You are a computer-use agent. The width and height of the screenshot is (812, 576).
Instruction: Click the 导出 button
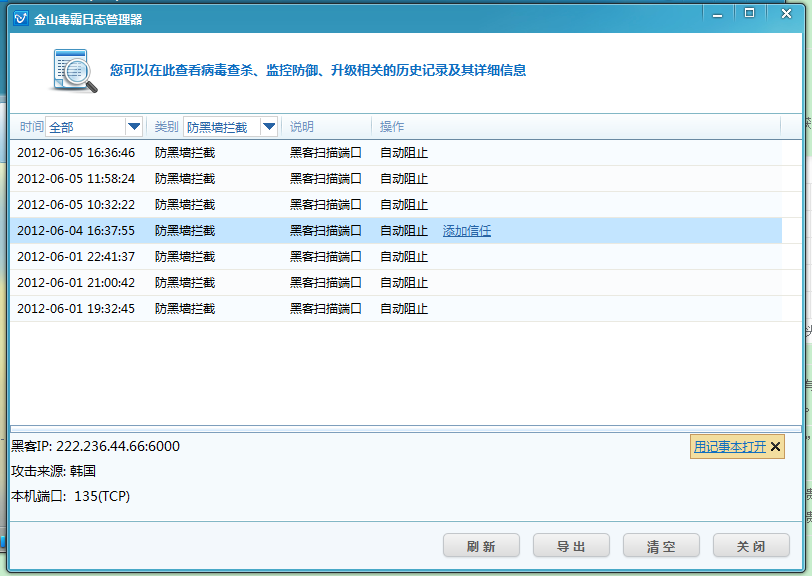pyautogui.click(x=571, y=546)
